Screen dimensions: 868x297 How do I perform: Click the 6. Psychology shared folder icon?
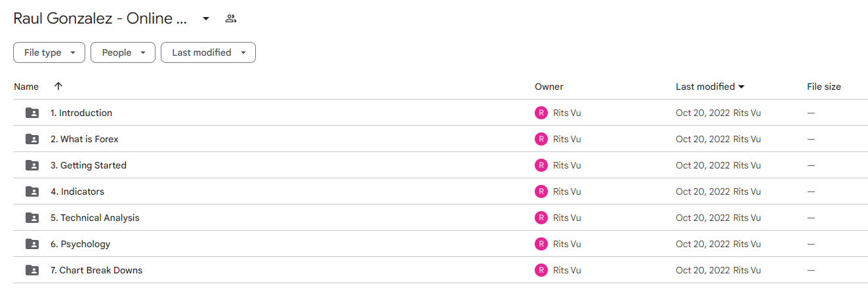click(32, 244)
